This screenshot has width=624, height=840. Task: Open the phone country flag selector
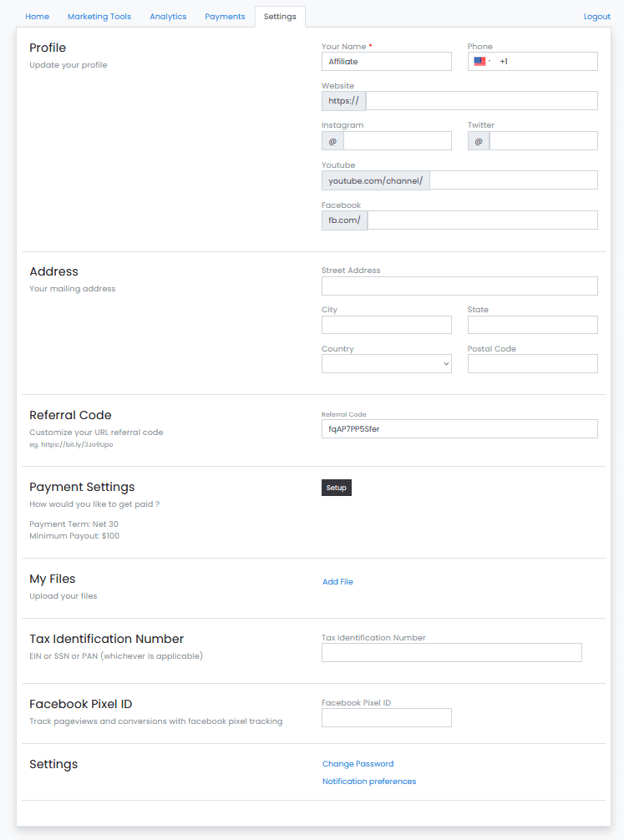[482, 62]
